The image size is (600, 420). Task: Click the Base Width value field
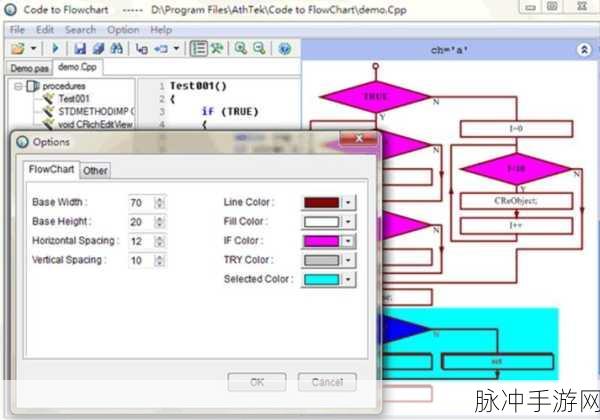(x=141, y=203)
